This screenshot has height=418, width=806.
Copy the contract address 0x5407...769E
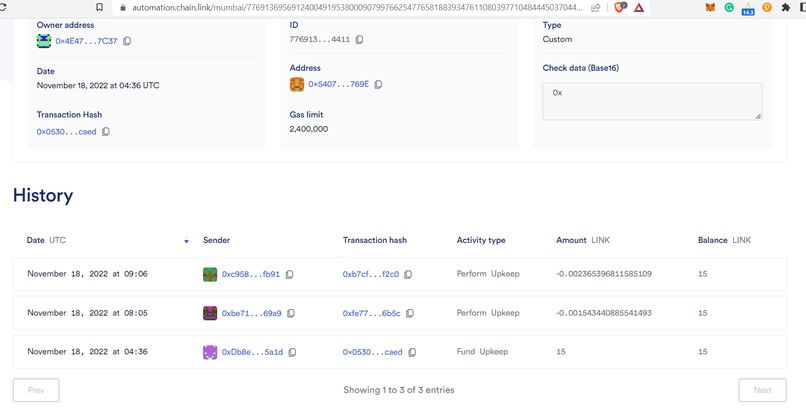[x=378, y=84]
